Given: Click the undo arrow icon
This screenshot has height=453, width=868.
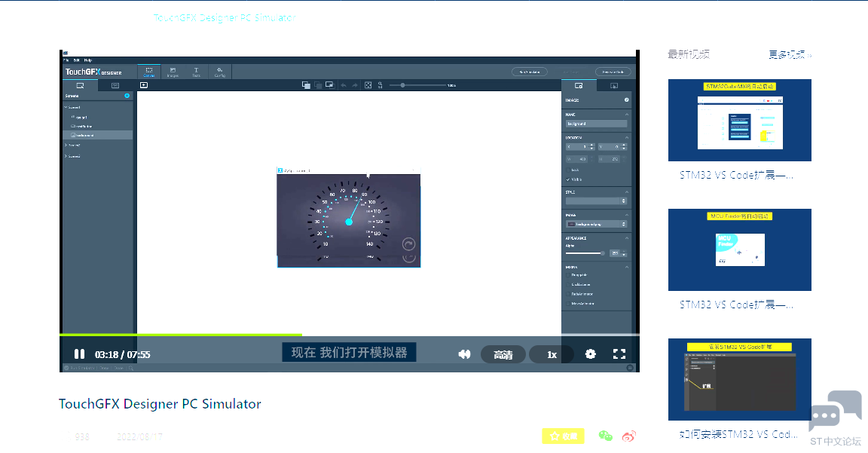Looking at the screenshot, I should pyautogui.click(x=344, y=85).
